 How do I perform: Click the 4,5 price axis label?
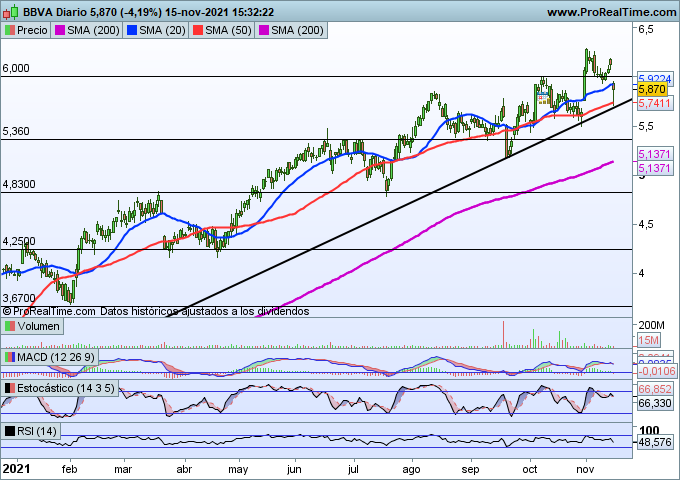click(x=645, y=225)
